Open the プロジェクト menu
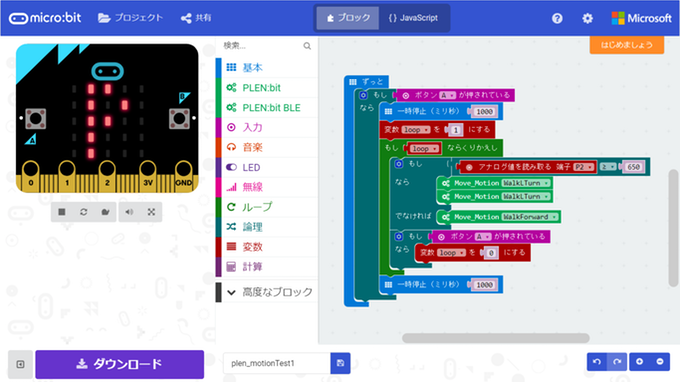 130,18
